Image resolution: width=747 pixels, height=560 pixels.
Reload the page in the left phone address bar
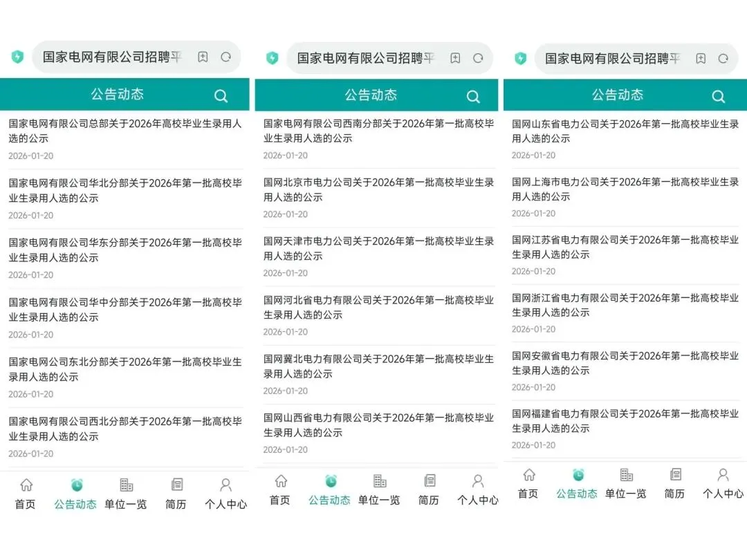click(225, 57)
